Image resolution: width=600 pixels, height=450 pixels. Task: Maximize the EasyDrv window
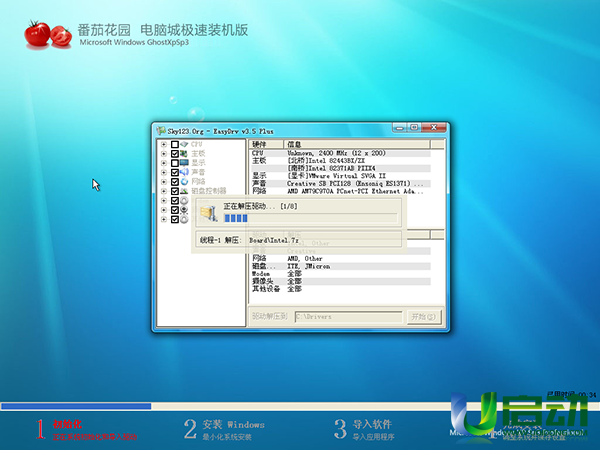tap(414, 127)
